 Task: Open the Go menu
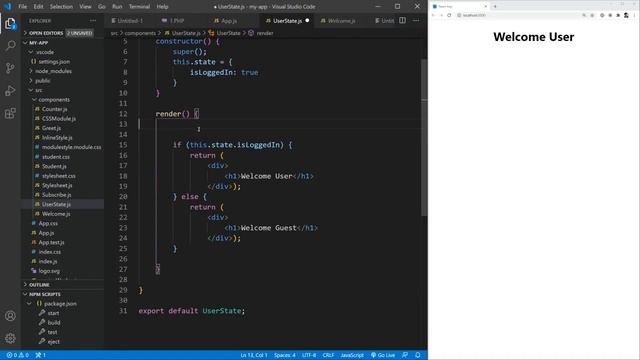[x=102, y=7]
